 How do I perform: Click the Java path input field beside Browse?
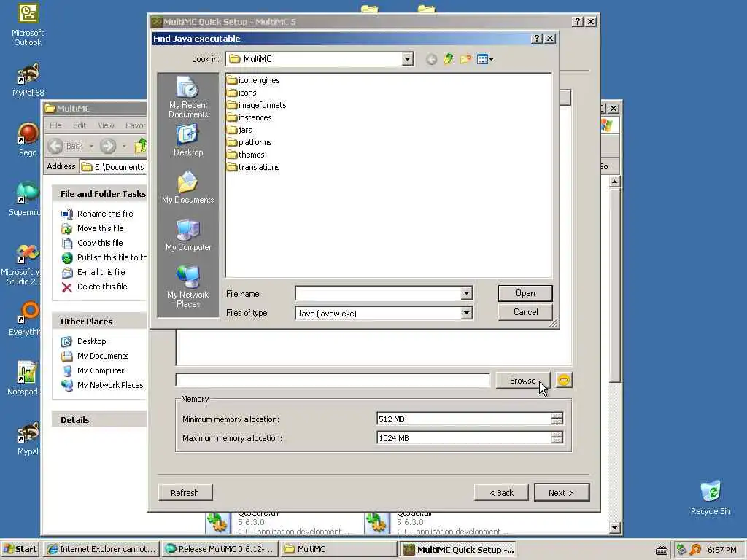[333, 380]
